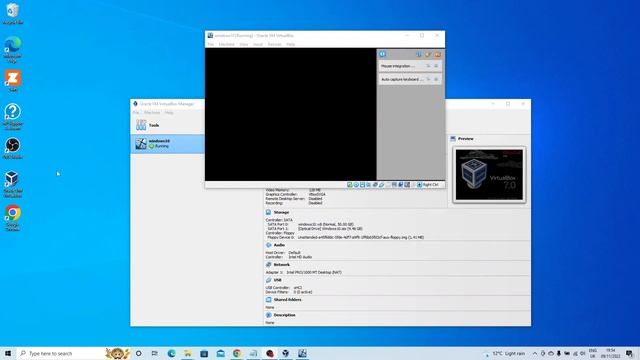Click VirtualBox 7.0 preview thumbnail

tap(489, 175)
